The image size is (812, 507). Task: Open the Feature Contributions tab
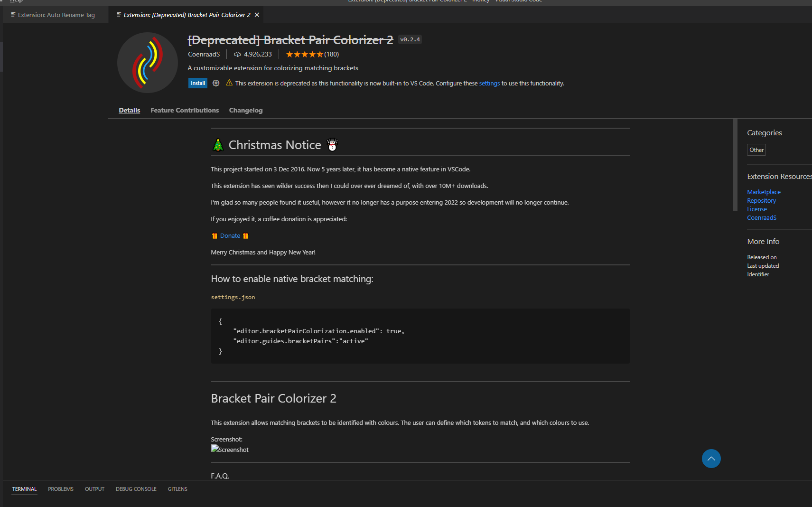tap(185, 110)
